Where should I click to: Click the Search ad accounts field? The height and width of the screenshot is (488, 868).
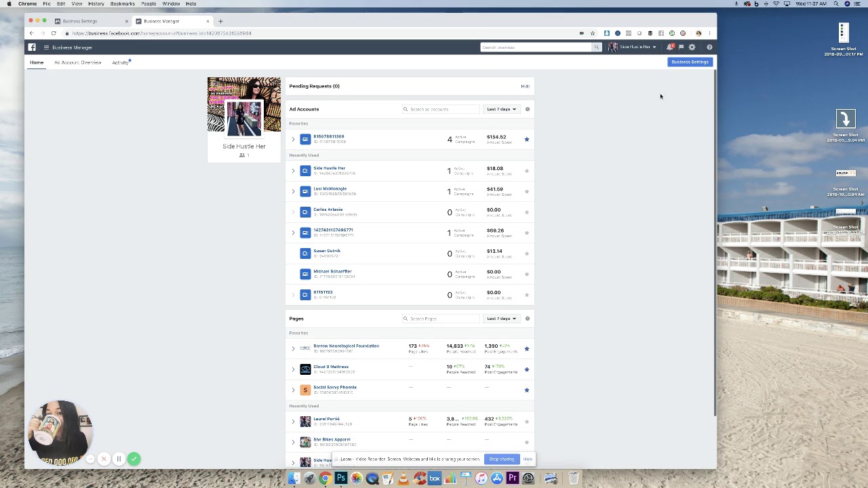[441, 109]
